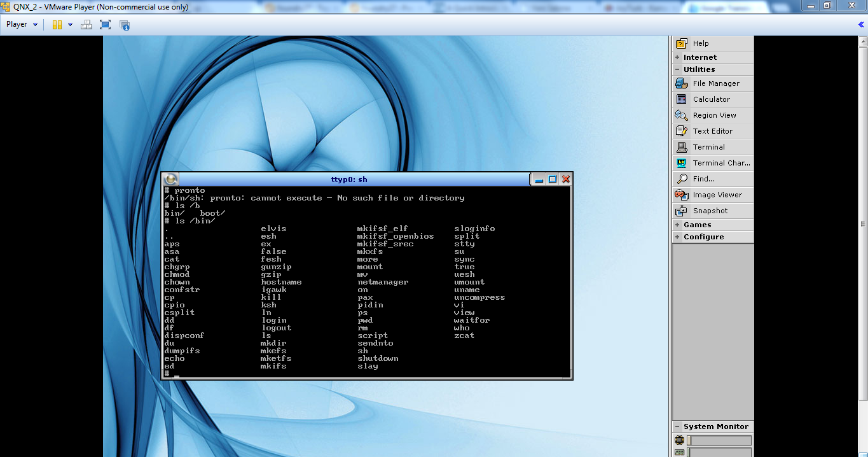868x457 pixels.
Task: Click the Unity mode toolbar icon
Action: 125,25
